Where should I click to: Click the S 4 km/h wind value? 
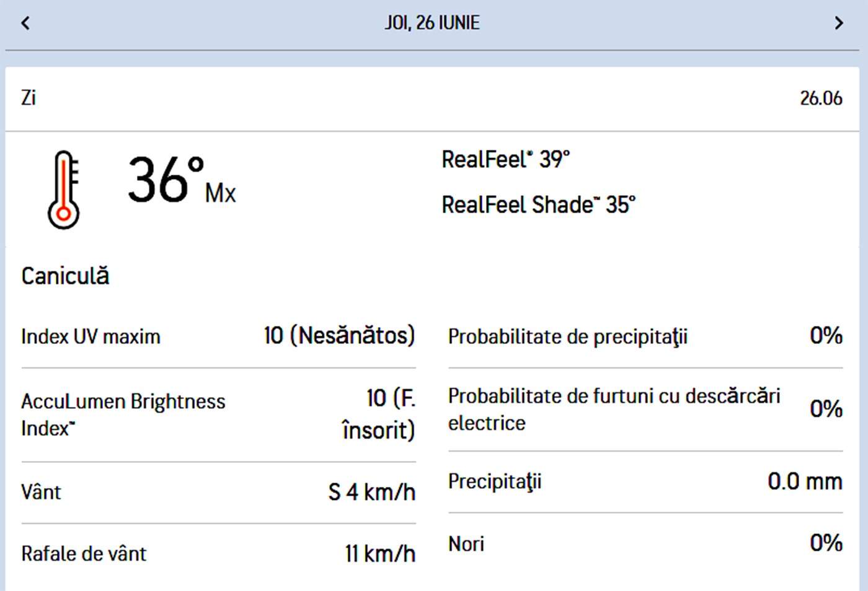371,492
